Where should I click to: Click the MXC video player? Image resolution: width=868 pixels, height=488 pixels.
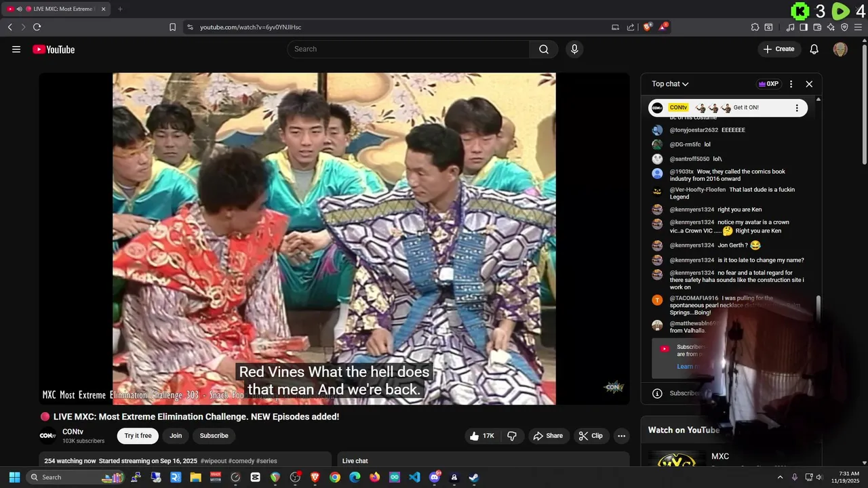334,239
